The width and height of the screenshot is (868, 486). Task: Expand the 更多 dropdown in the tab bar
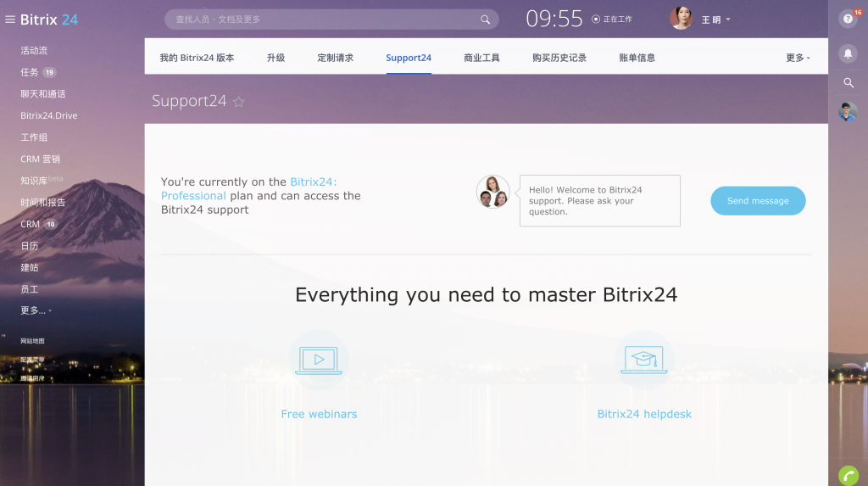(x=798, y=58)
